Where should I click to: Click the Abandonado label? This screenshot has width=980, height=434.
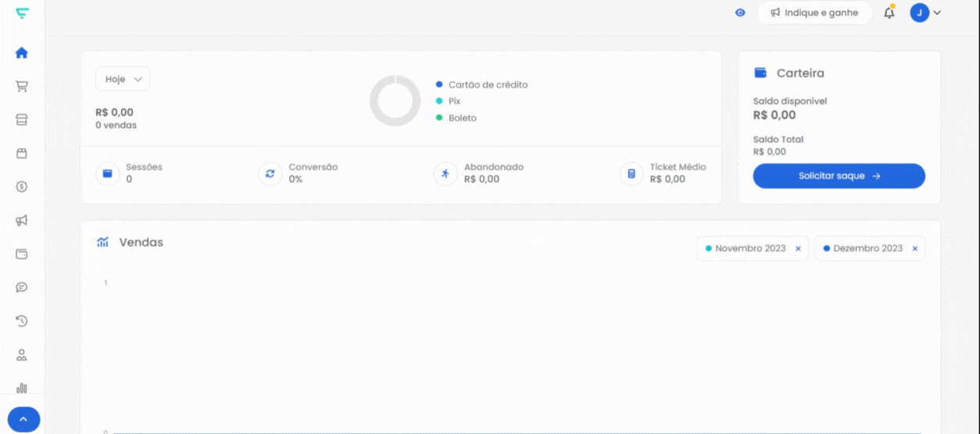[494, 167]
